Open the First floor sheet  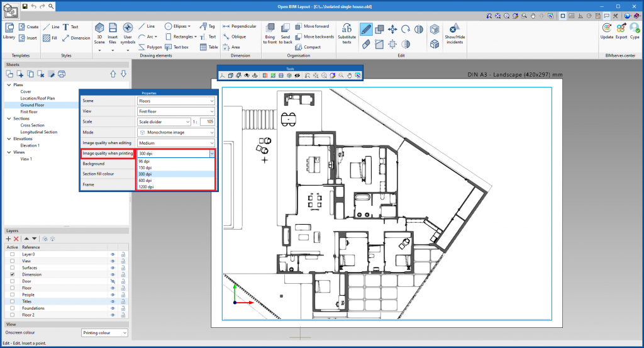(x=30, y=111)
